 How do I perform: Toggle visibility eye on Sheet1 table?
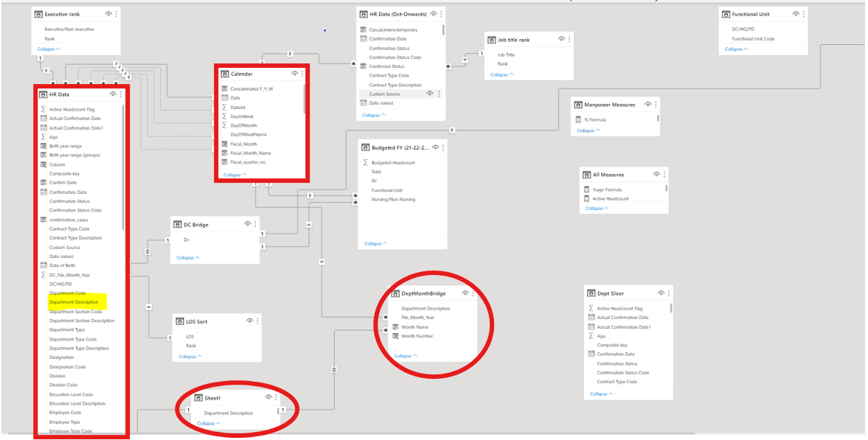pyautogui.click(x=268, y=397)
